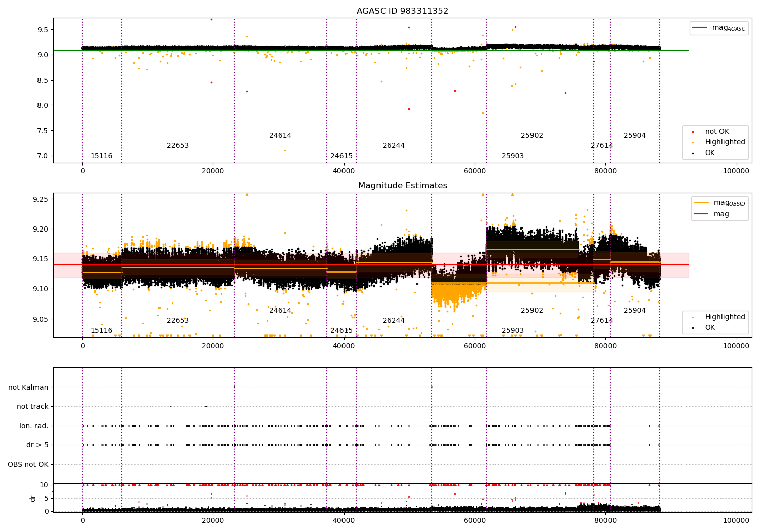
Task: Select obsid label 25902 in the top plot
Action: (x=532, y=136)
